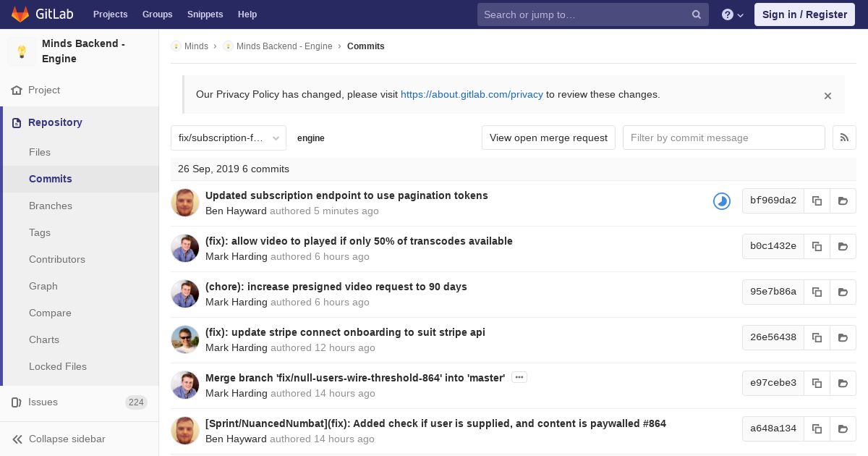
Task: Open the Project sidebar section
Action: [44, 90]
